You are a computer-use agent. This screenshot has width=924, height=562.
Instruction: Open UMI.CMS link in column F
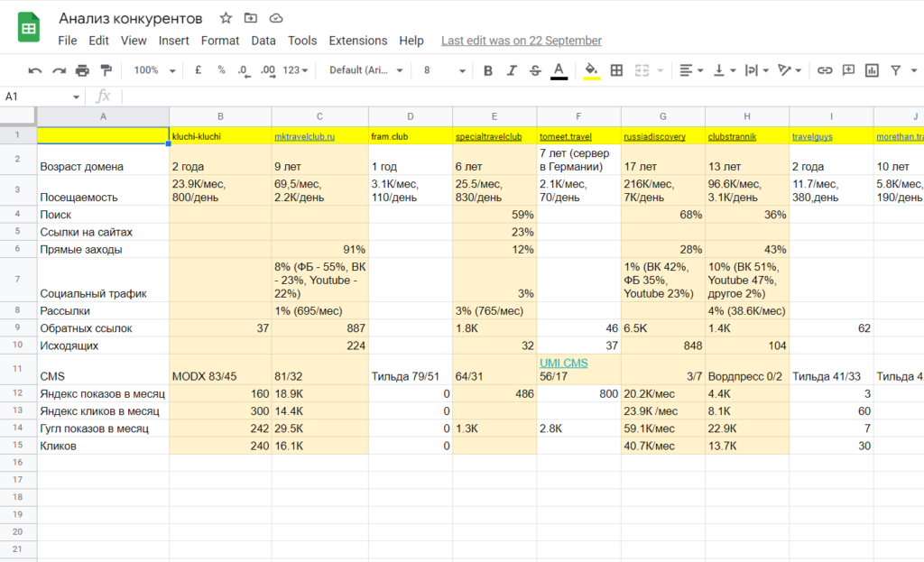tap(563, 363)
